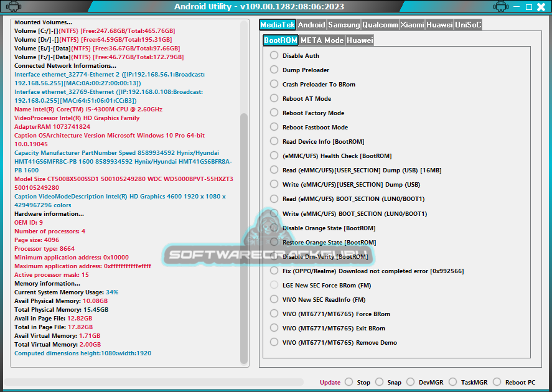Select the Snap option
Viewport: 552px width, 392px height.
[x=379, y=382]
